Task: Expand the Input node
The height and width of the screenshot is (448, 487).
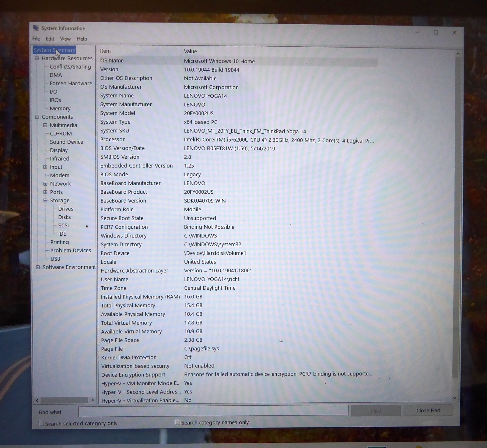Action: tap(45, 167)
